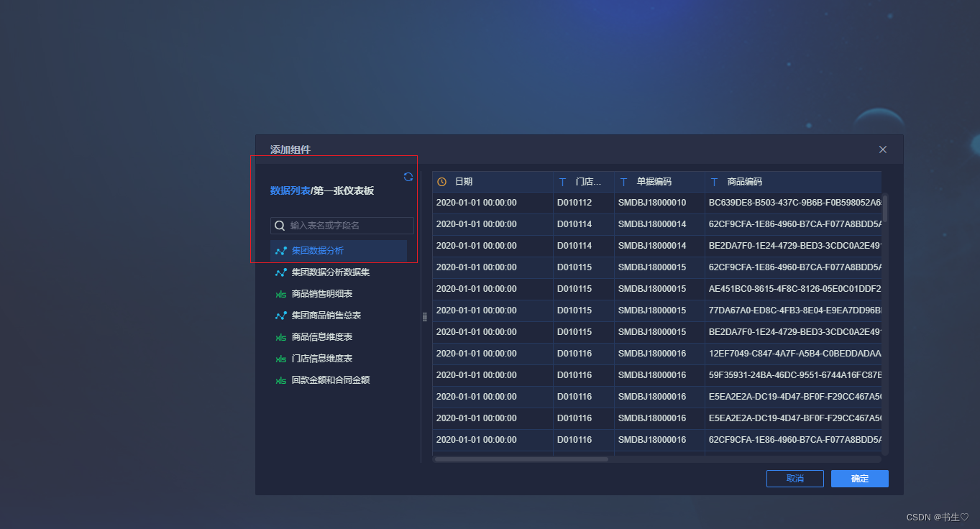Click the icon beside 集团商品销售总表
The height and width of the screenshot is (529, 980).
click(281, 316)
